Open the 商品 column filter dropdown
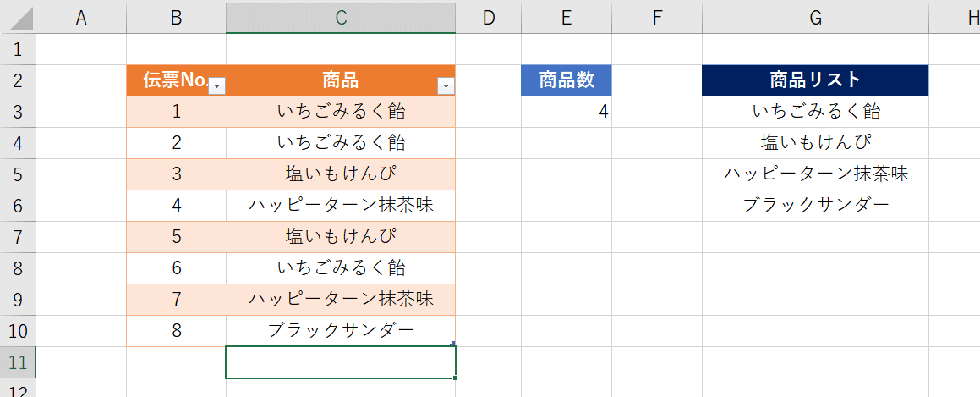The image size is (980, 397). [446, 87]
